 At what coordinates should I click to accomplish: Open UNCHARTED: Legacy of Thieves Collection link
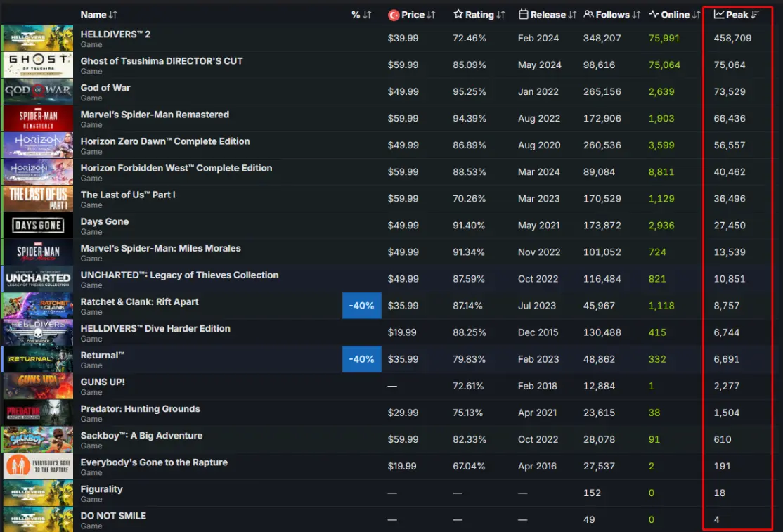179,275
